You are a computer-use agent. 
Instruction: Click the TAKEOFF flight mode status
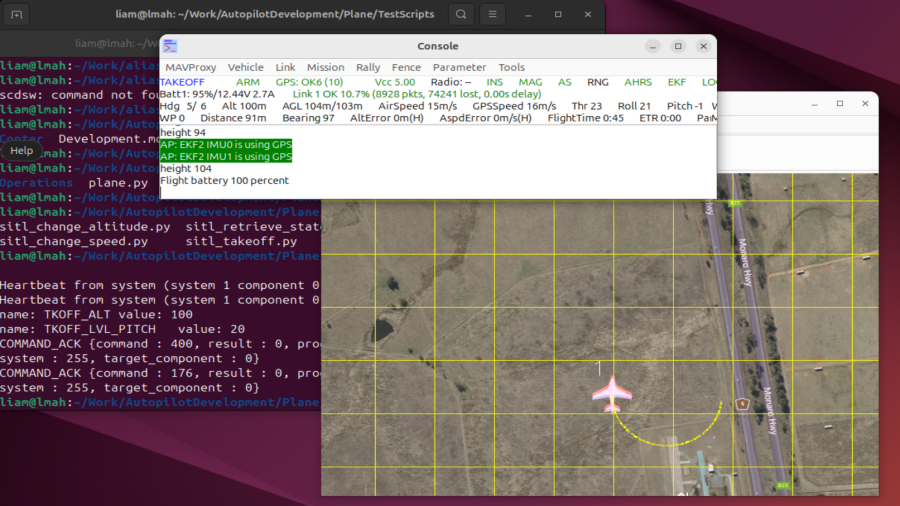(182, 82)
